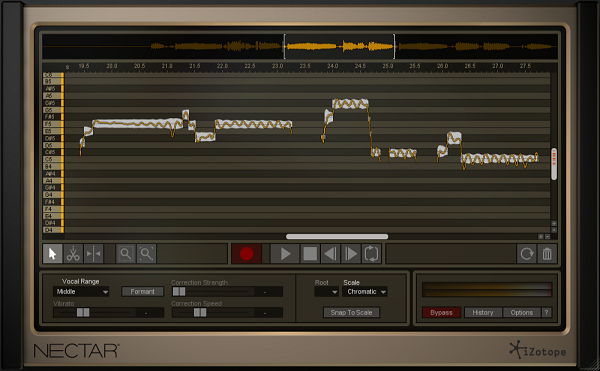Open the Vocal Range Middle dropdown

pyautogui.click(x=81, y=292)
